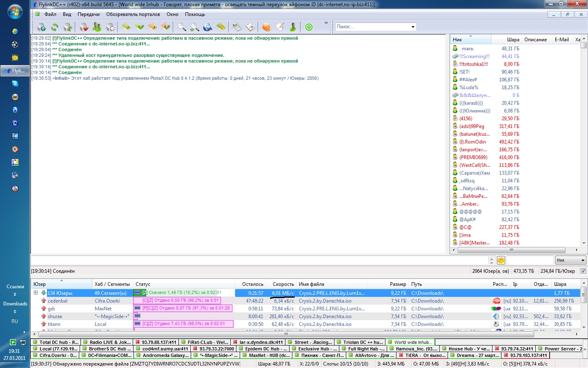Screen dimensions: 588x368
Task: Expand the 134 Юзеры download row
Action: (36, 293)
